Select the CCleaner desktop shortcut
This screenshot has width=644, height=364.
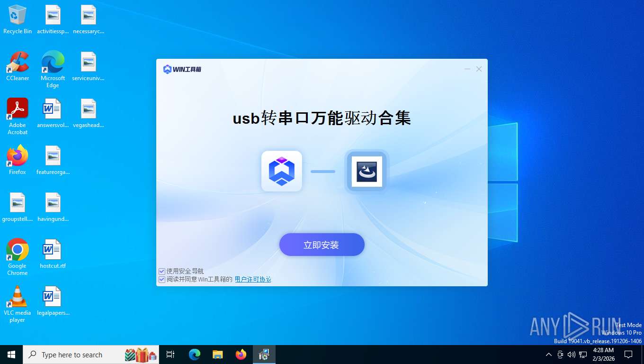18,67
